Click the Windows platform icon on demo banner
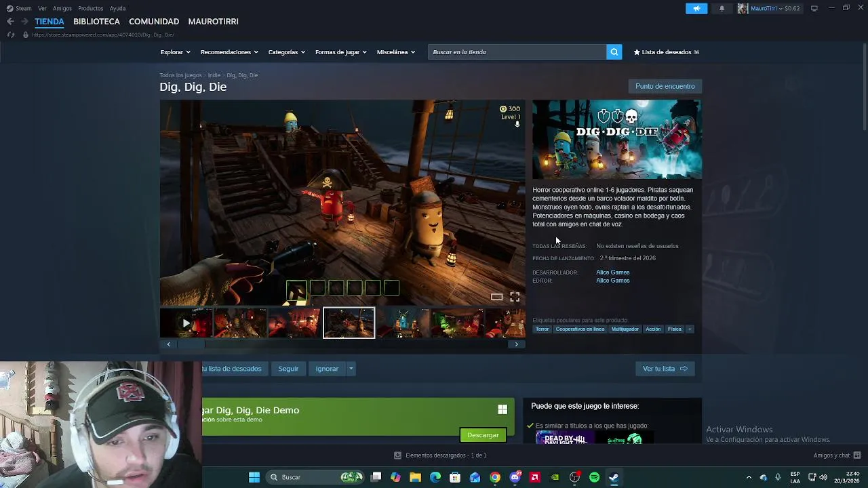 click(502, 409)
